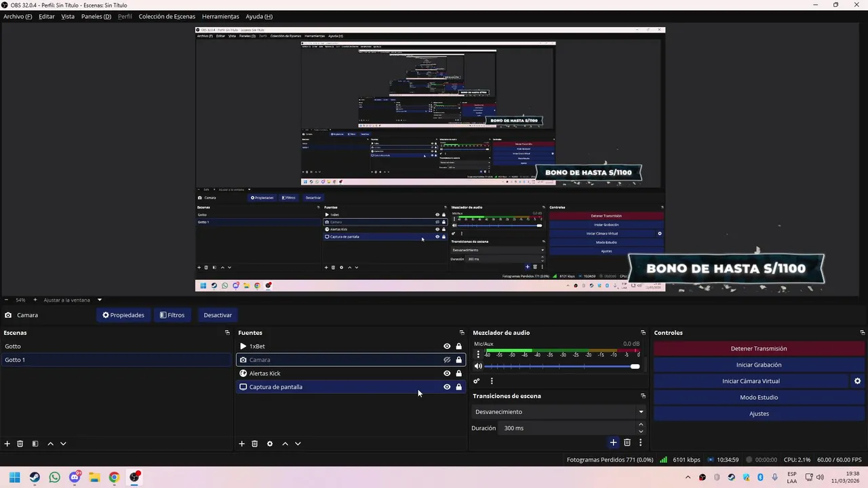Undock the Mezclador de audio panel
The image size is (868, 488).
(643, 333)
